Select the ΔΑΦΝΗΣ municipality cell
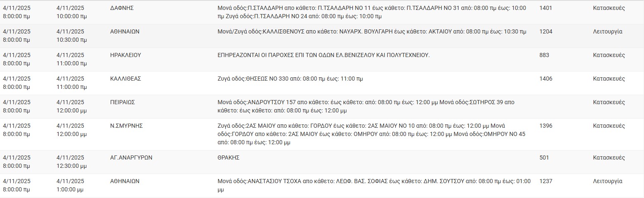The width and height of the screenshot is (644, 198). (x=122, y=8)
